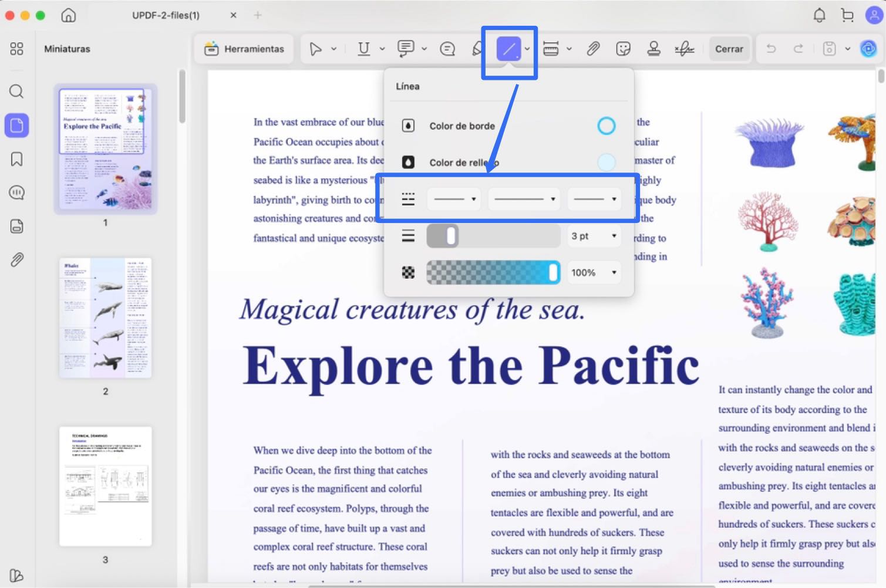Select the stamp tool
Screen dimensions: 886x588
[x=653, y=49]
